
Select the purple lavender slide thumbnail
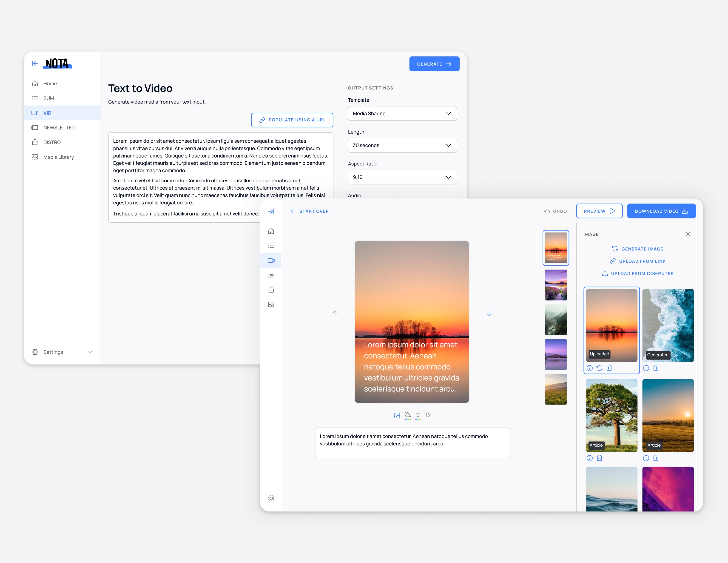click(556, 285)
